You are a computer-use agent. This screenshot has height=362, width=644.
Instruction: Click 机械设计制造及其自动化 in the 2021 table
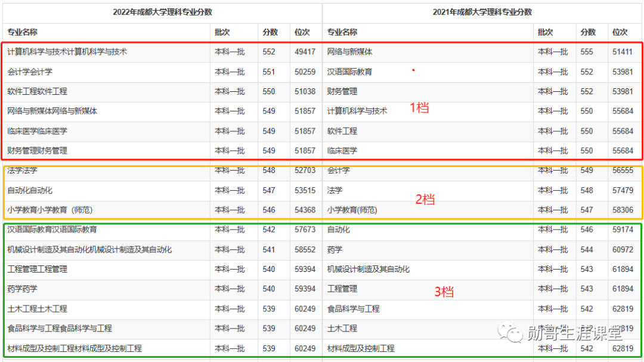click(x=369, y=269)
